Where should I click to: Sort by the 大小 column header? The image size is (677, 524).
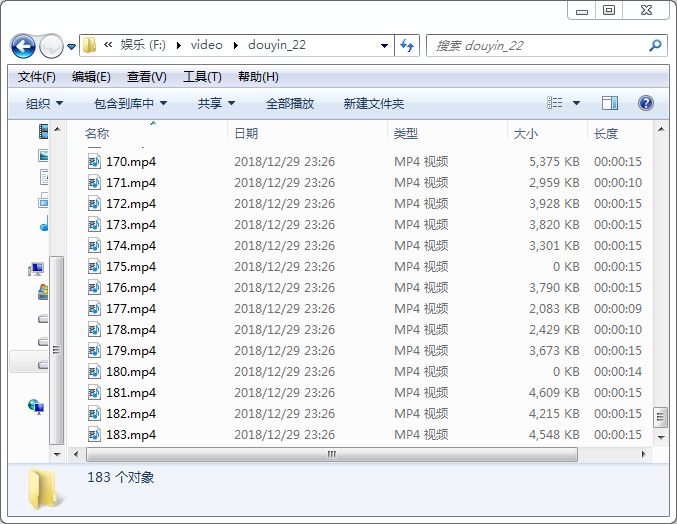coord(525,134)
